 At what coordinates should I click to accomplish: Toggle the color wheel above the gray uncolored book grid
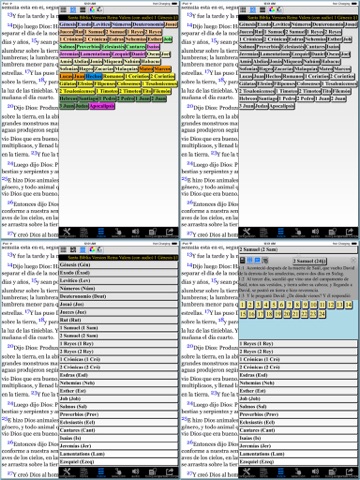(272, 10)
